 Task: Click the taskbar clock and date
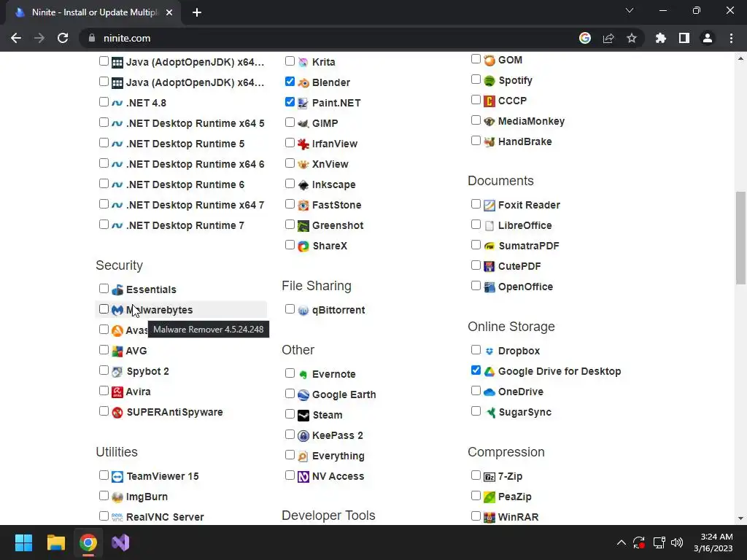[x=713, y=542]
